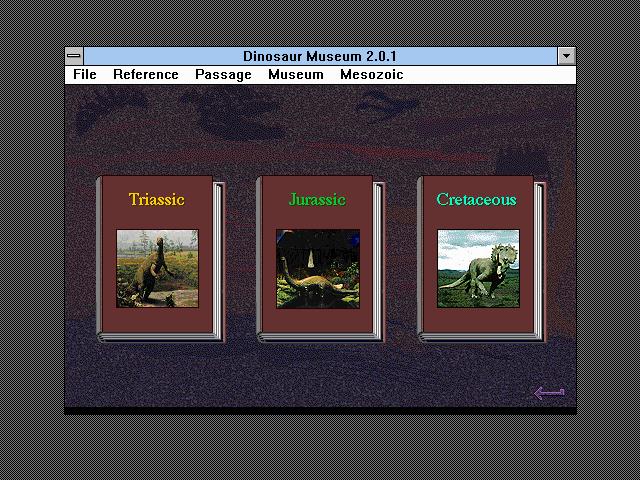This screenshot has height=480, width=640.
Task: Open the Jurassic book
Action: (x=320, y=259)
